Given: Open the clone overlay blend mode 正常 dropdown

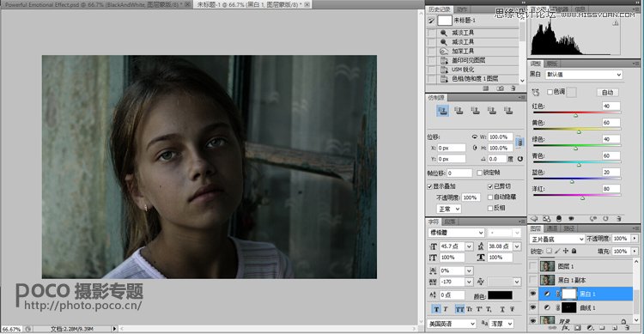Looking at the screenshot, I should (448, 210).
